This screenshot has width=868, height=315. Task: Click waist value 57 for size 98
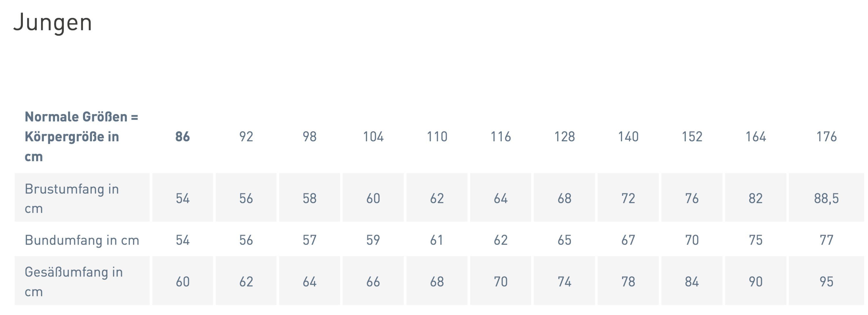click(x=309, y=240)
